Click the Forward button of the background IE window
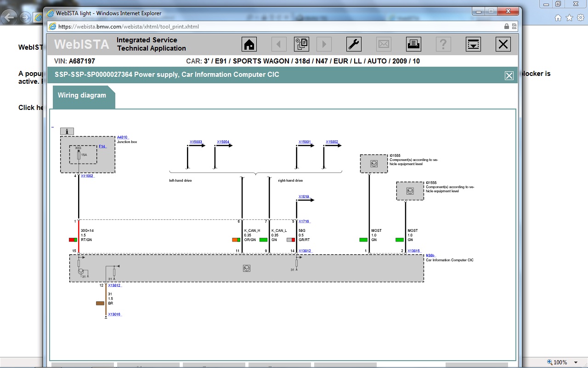588x368 pixels. pos(25,18)
